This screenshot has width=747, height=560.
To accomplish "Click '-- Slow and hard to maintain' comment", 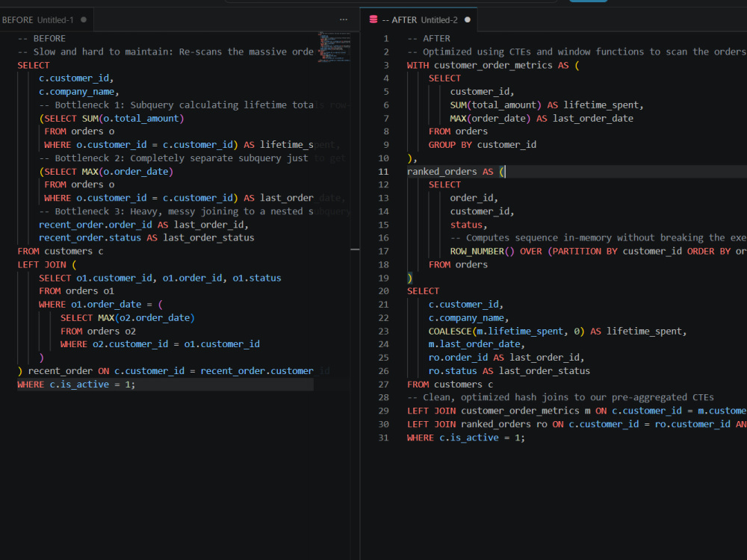I will click(x=165, y=52).
